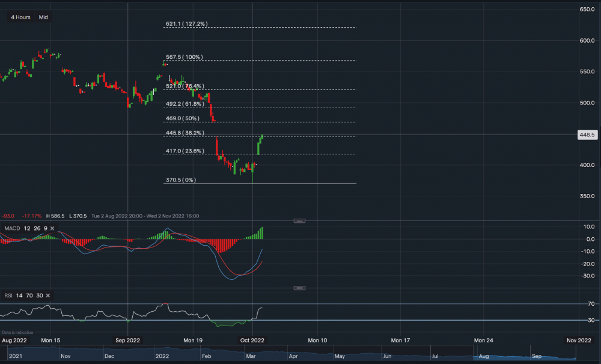Open the 4 Hours timeframe selector
601x364 pixels.
tap(20, 17)
